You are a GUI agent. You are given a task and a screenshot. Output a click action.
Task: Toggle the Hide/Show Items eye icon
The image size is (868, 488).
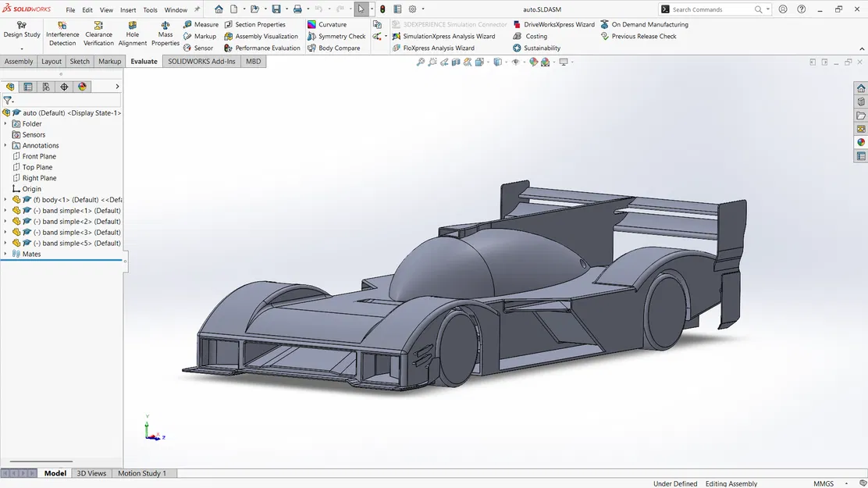point(517,62)
